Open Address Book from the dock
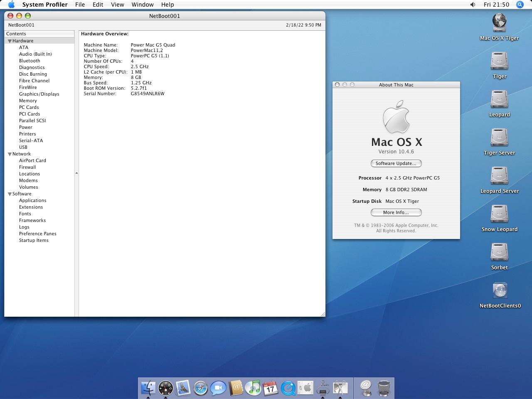 coord(236,388)
